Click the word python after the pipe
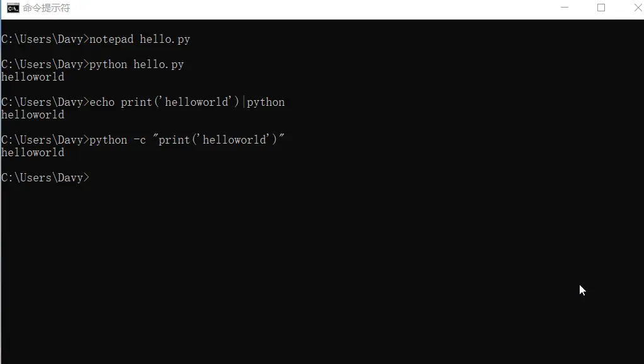 coord(266,101)
